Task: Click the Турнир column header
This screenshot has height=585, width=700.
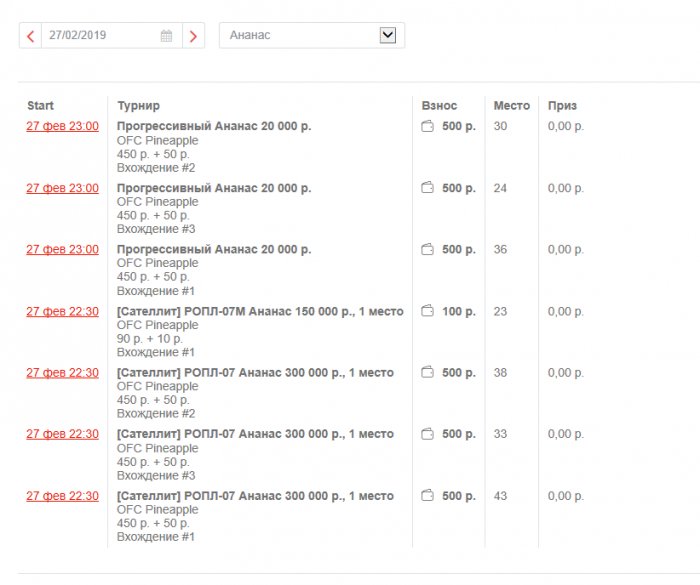Action: click(x=138, y=105)
